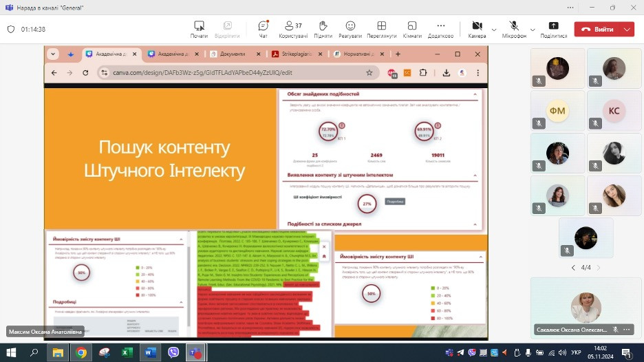Switch to the first Академічна browser tab
The width and height of the screenshot is (644, 362).
[111, 54]
